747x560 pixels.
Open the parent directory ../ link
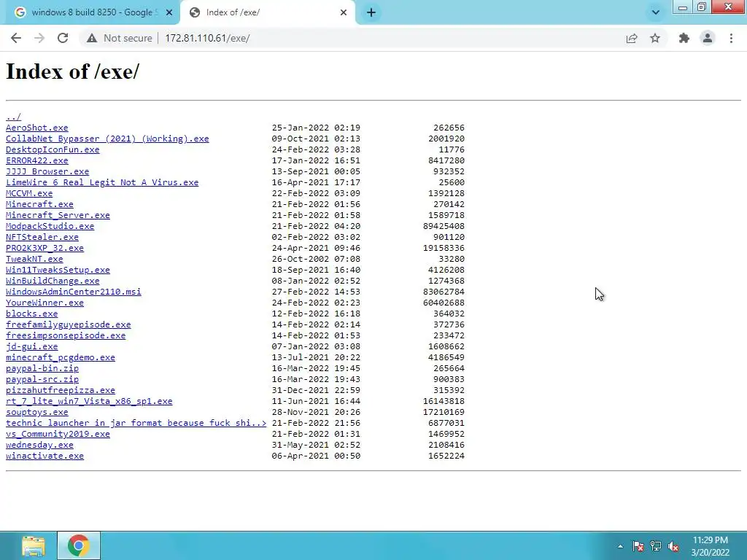[x=13, y=117]
